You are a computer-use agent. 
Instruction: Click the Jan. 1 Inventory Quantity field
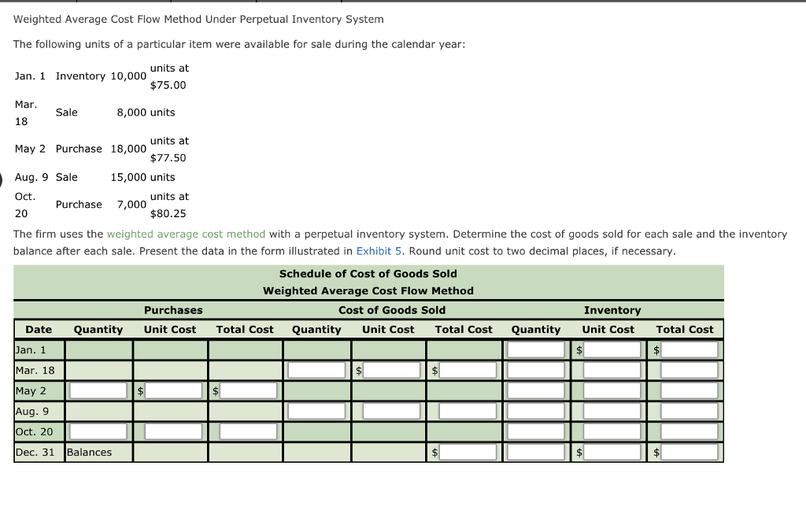click(536, 349)
